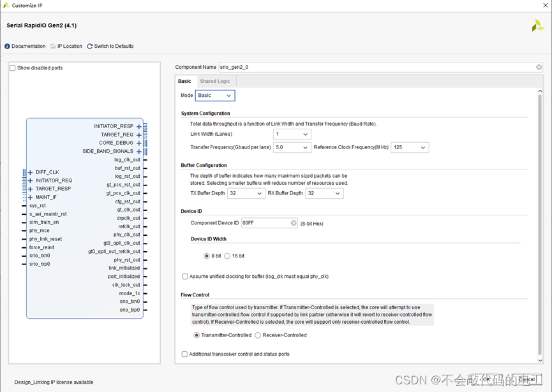This screenshot has width=552, height=392.
Task: Select the gt0_qpll_out_refclk_out port label
Action: tap(114, 252)
